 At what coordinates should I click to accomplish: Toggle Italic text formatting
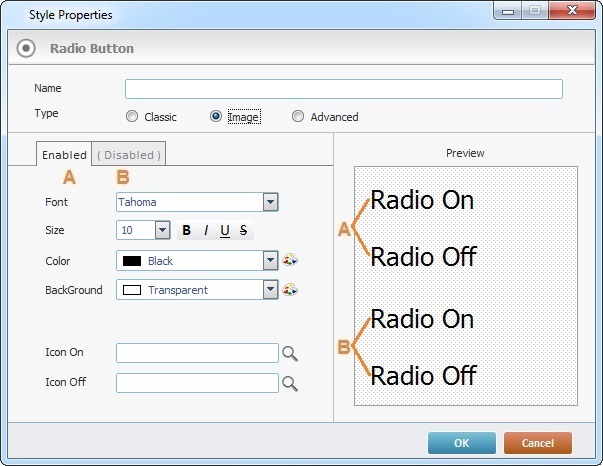point(206,231)
